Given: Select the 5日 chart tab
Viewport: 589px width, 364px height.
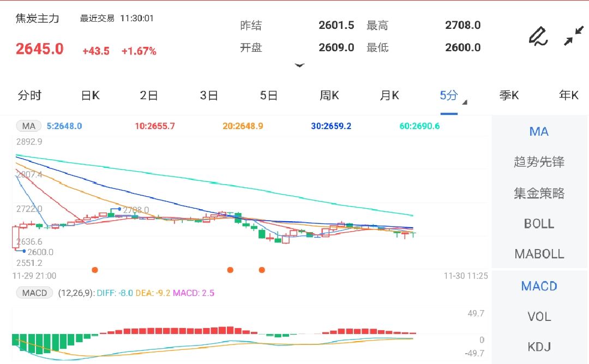Looking at the screenshot, I should pyautogui.click(x=268, y=95).
